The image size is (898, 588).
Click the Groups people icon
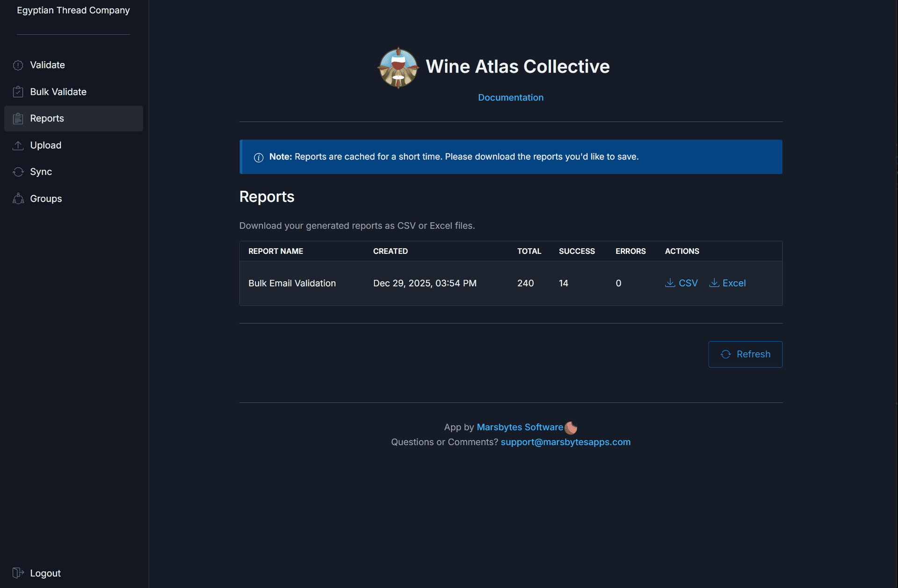[x=18, y=198]
